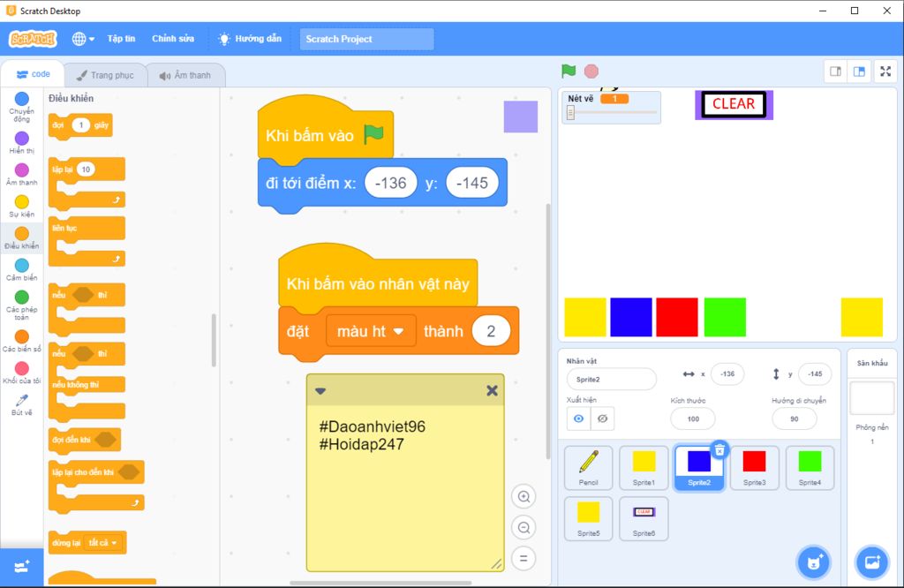Screen dimensions: 904x588
Task: Switch to the Âm thanh tab
Action: (x=185, y=75)
